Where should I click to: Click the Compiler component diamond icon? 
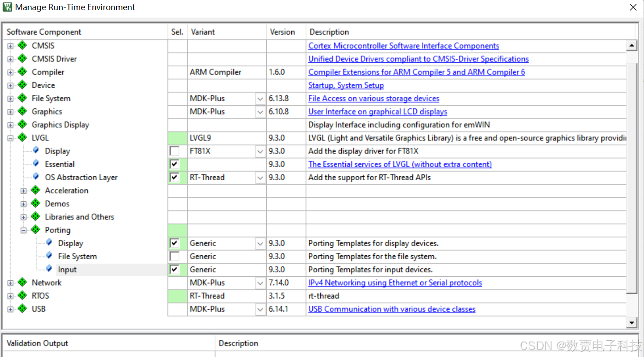point(22,71)
